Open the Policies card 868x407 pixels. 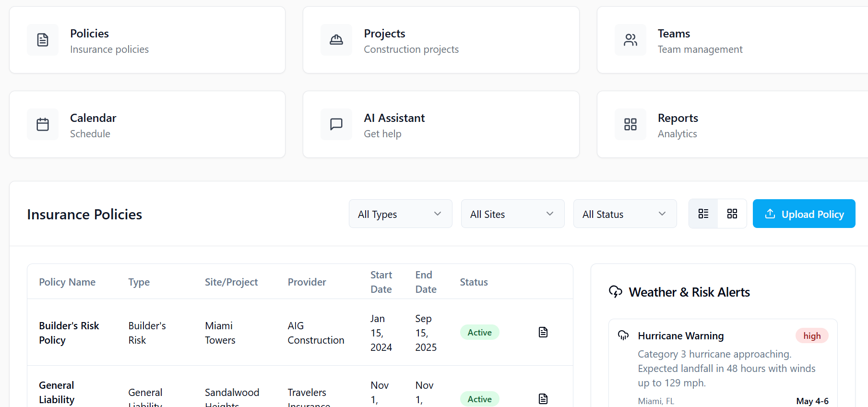tap(147, 40)
